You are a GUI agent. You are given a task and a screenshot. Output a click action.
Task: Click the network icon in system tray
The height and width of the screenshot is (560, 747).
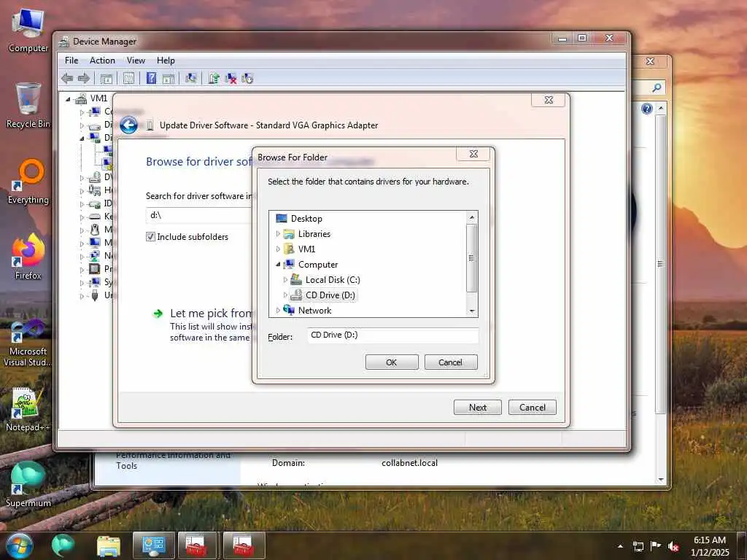click(x=638, y=546)
